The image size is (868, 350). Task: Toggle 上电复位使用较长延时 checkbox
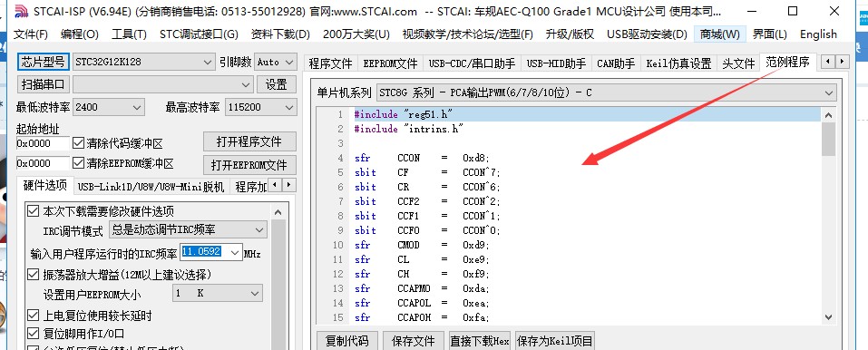click(x=34, y=316)
